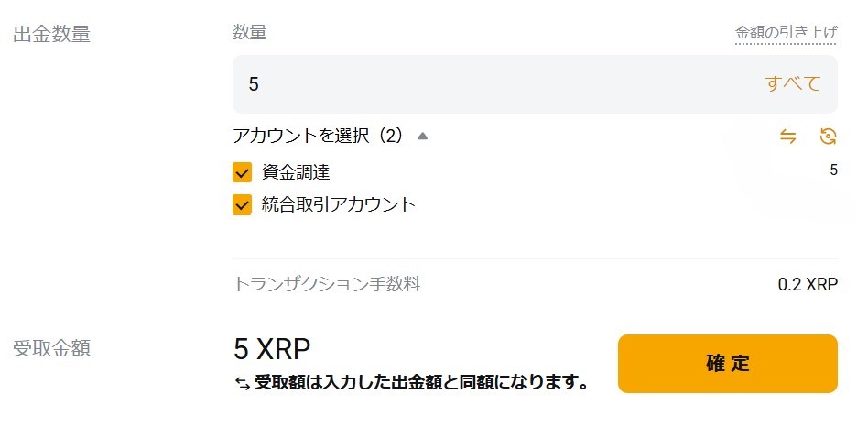Click the 5 XRP receive amount

(272, 349)
